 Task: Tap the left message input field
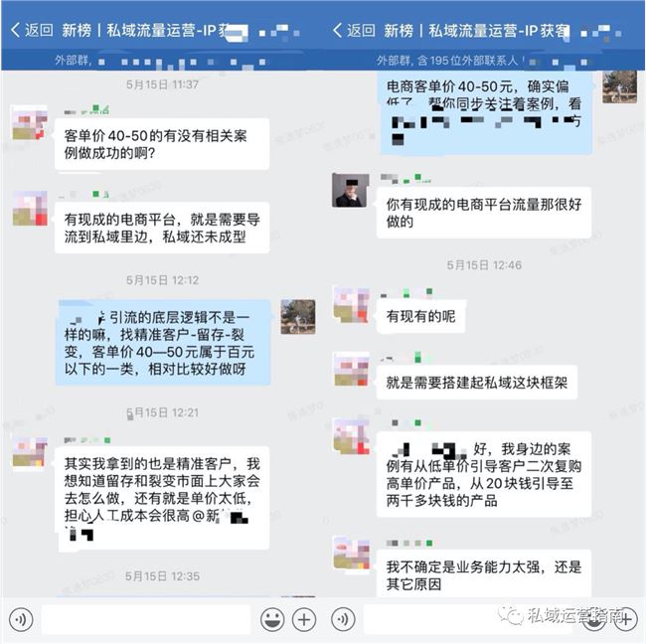tap(146, 619)
